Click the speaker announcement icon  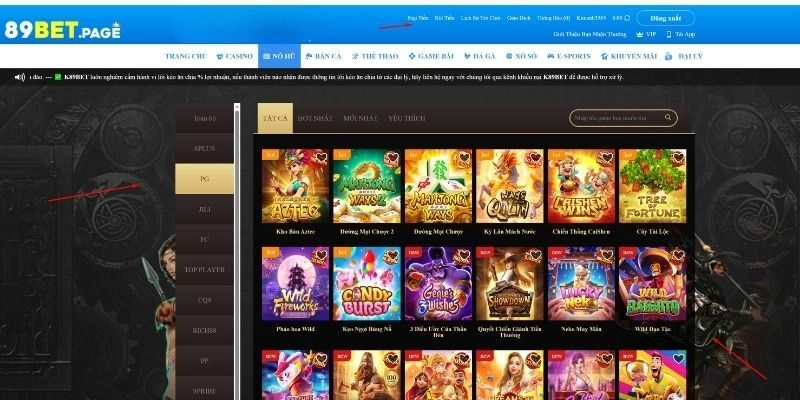click(20, 78)
